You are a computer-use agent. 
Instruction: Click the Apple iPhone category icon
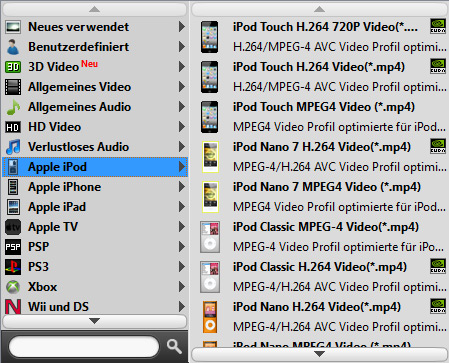pos(13,187)
